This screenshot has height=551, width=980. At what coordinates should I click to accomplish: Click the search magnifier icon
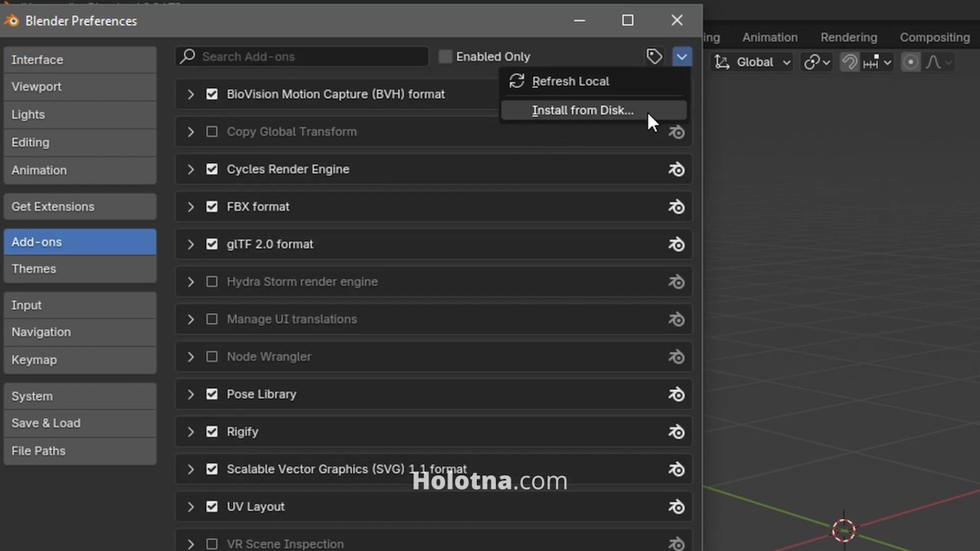coord(186,56)
